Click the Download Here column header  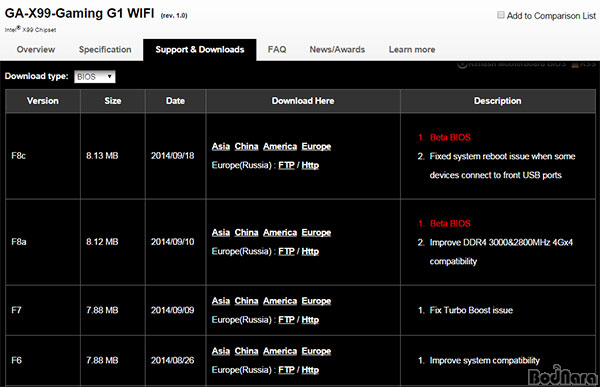click(303, 101)
